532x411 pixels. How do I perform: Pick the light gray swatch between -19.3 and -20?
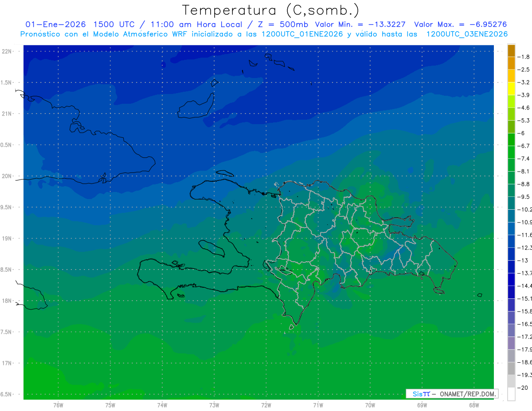pyautogui.click(x=511, y=381)
